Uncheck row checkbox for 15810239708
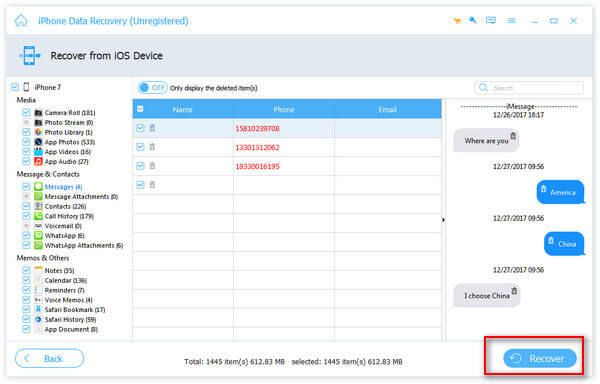The height and width of the screenshot is (384, 600). [x=140, y=128]
